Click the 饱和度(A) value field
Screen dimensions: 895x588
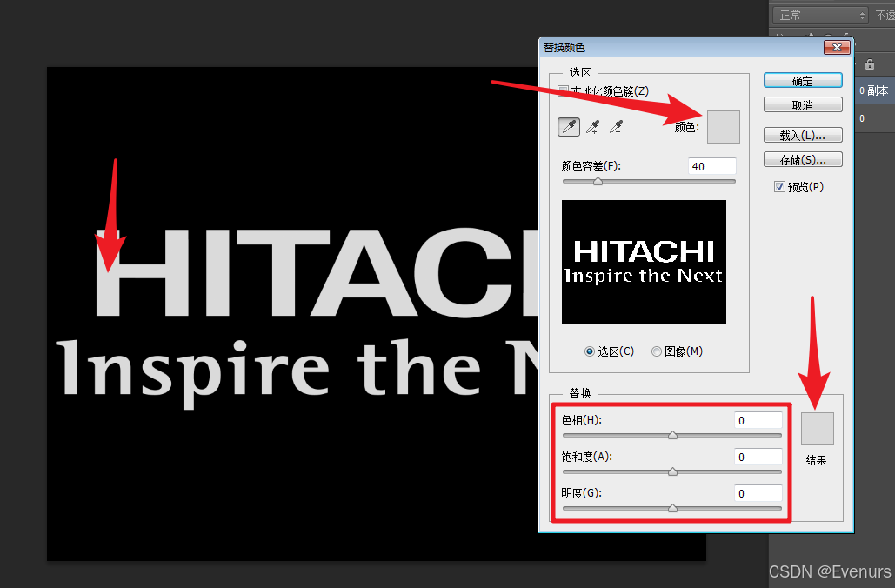758,457
